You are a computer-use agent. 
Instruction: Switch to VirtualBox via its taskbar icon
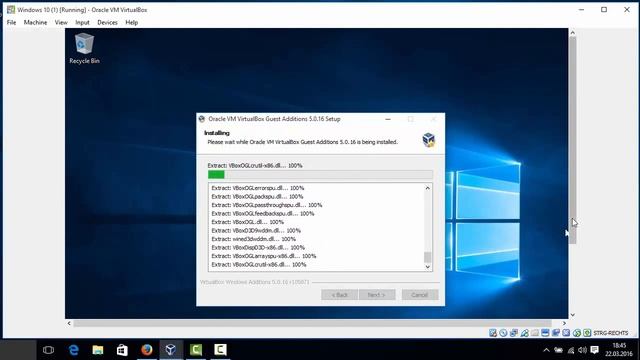tap(171, 350)
